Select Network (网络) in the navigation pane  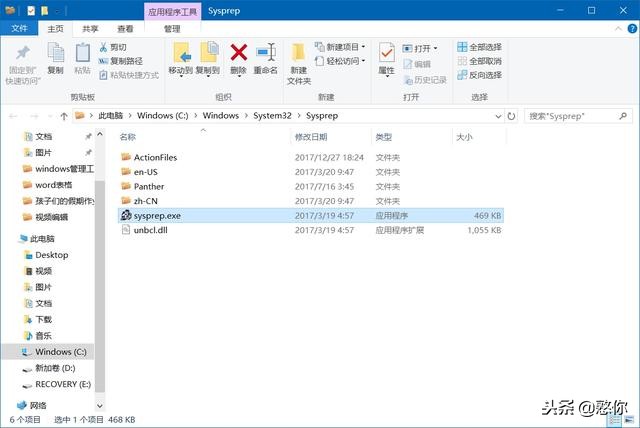38,406
